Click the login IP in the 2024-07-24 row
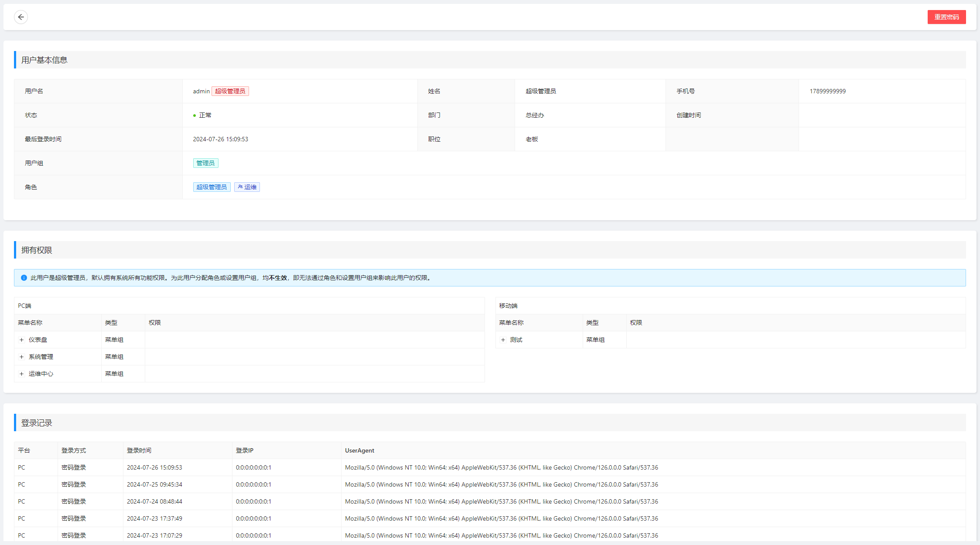 pos(253,501)
